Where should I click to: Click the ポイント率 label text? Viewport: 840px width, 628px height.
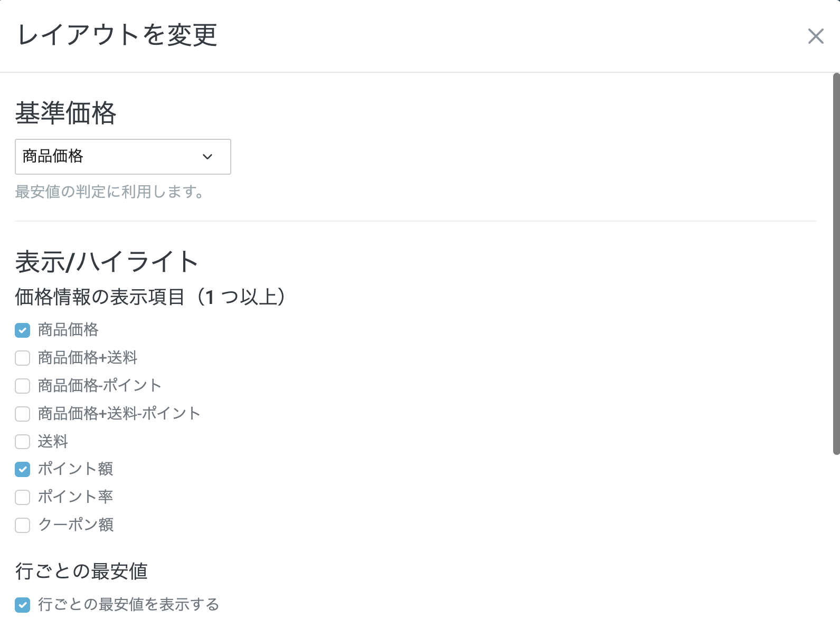75,497
